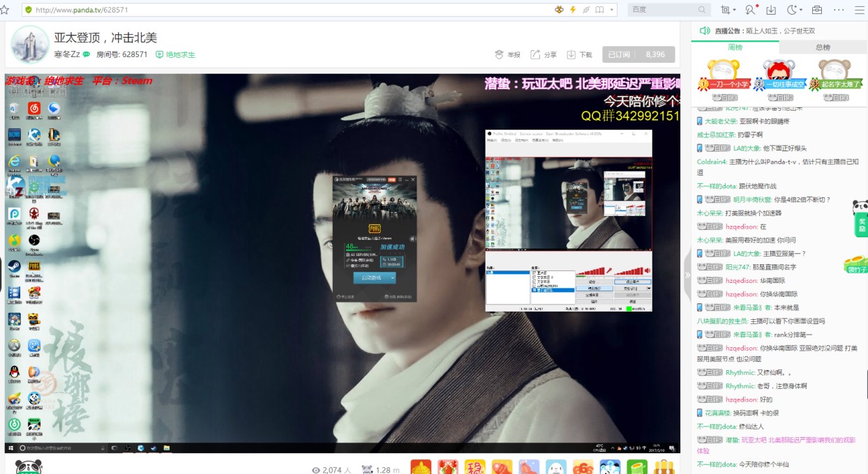Send the shrimp gift on blue background
The width and height of the screenshot is (868, 474).
click(529, 466)
